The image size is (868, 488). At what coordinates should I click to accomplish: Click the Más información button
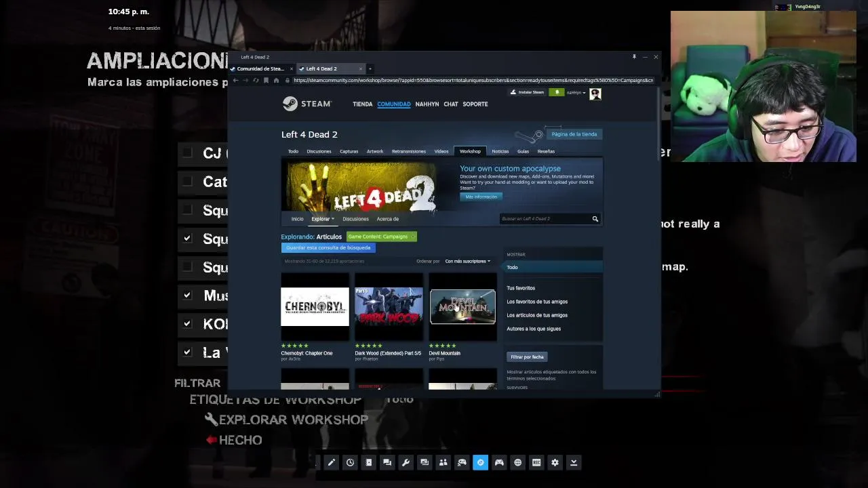pos(481,197)
